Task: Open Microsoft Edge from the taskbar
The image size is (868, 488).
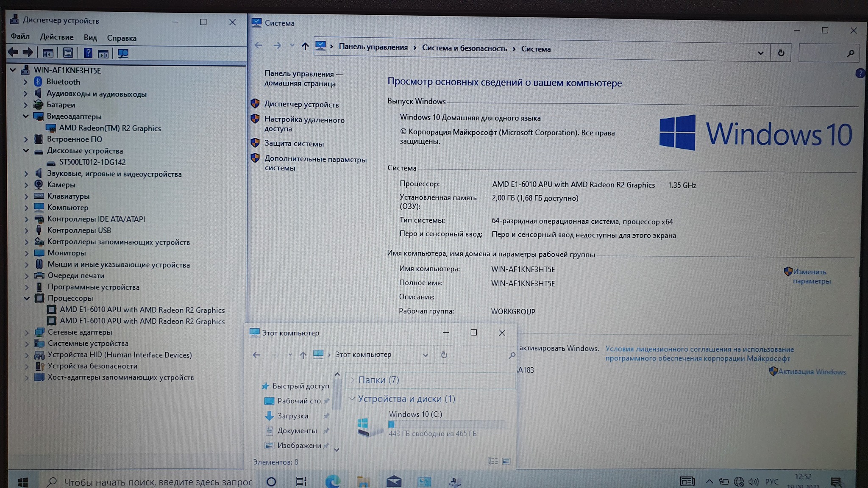Action: [333, 481]
